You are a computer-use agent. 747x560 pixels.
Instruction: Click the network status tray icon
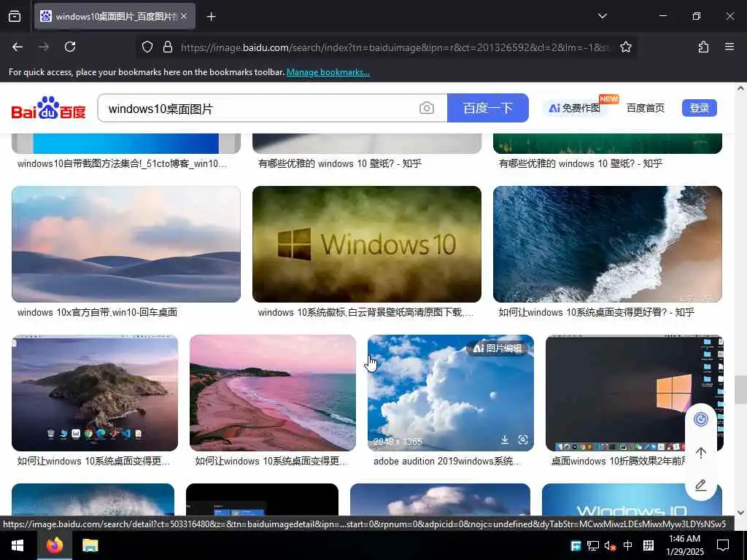tap(593, 545)
